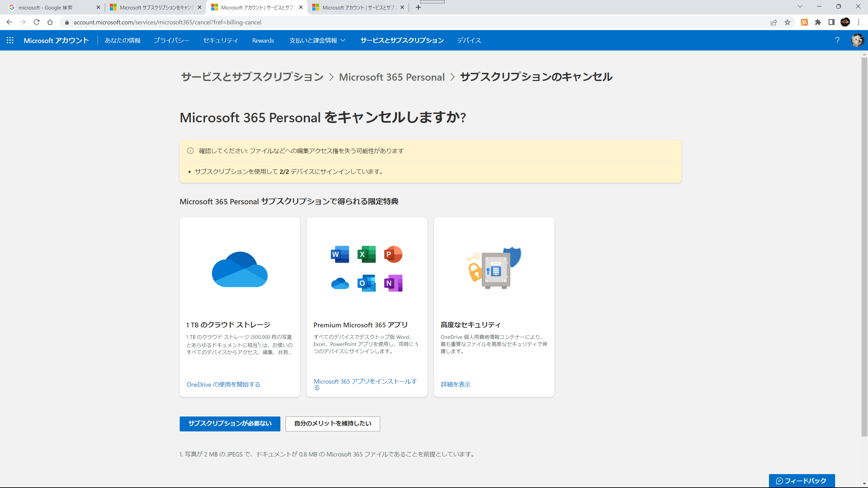Bookmark this page with the star icon
The width and height of the screenshot is (868, 488).
tap(787, 22)
